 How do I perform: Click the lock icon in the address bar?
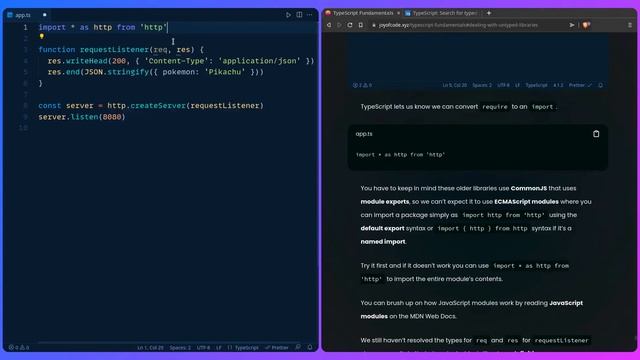coord(373,25)
